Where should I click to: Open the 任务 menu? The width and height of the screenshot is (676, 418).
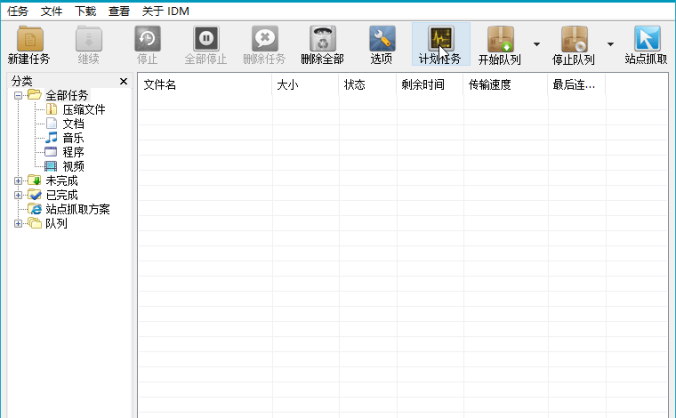point(18,11)
